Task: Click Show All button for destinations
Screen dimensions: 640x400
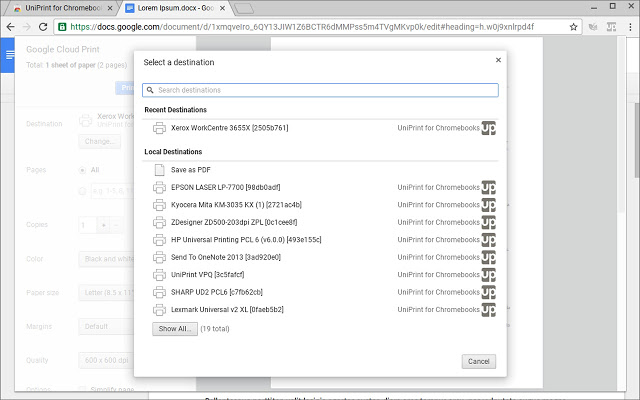Action: (175, 329)
